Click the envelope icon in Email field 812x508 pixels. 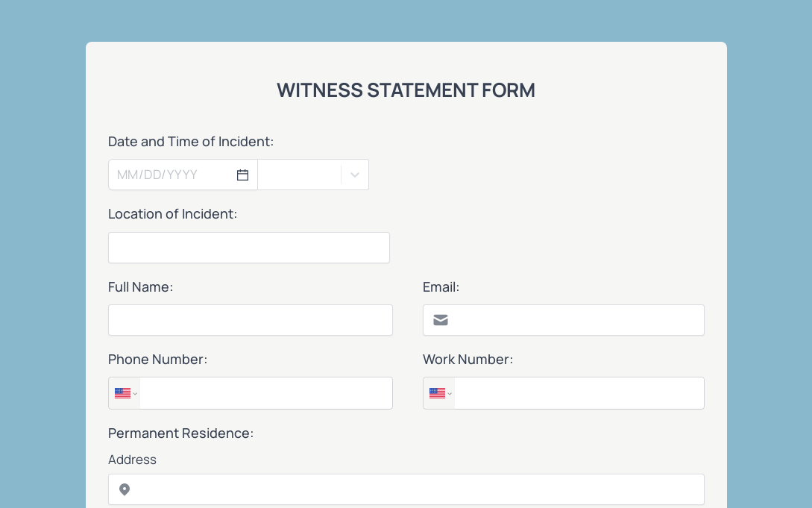click(441, 320)
